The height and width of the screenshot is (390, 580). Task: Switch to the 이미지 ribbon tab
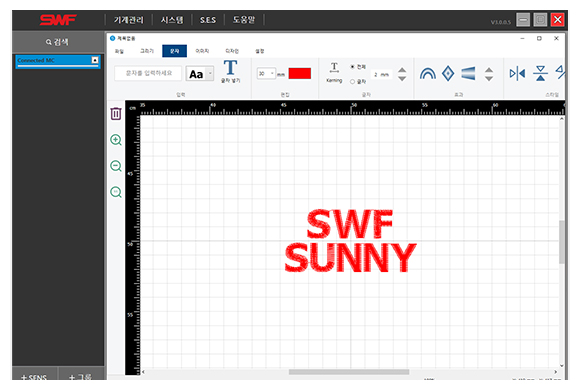202,51
